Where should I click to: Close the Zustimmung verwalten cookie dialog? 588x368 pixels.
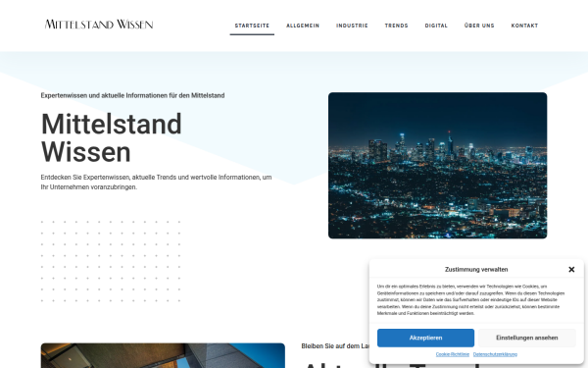click(x=571, y=269)
